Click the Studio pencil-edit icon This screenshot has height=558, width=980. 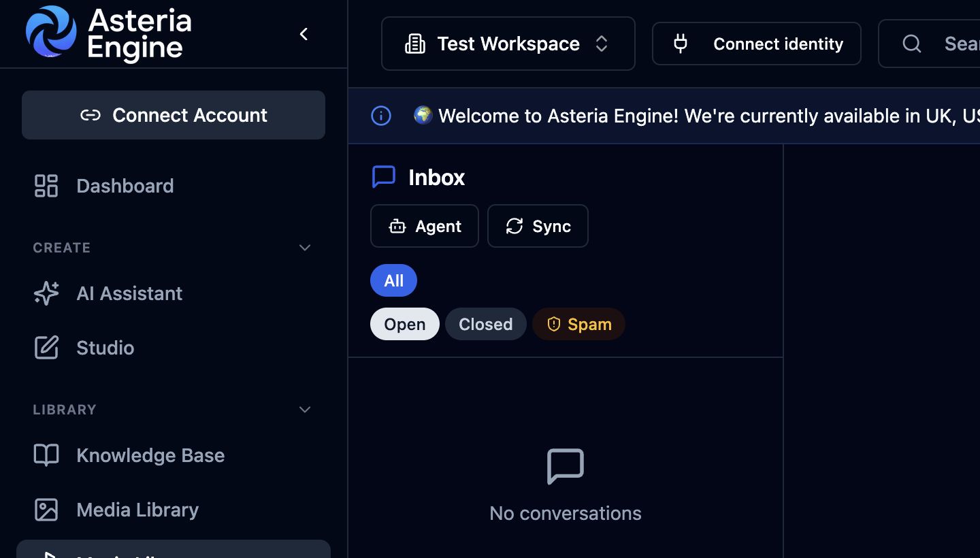(x=46, y=348)
